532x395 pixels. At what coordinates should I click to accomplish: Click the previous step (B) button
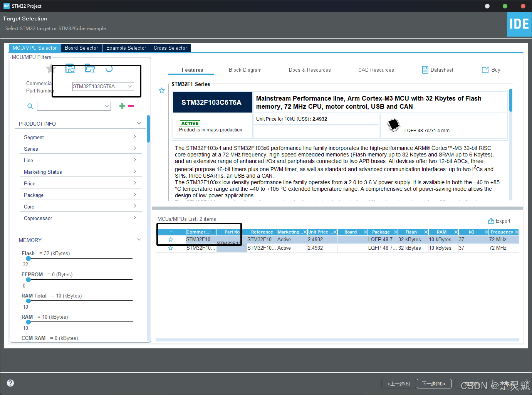coord(399,384)
